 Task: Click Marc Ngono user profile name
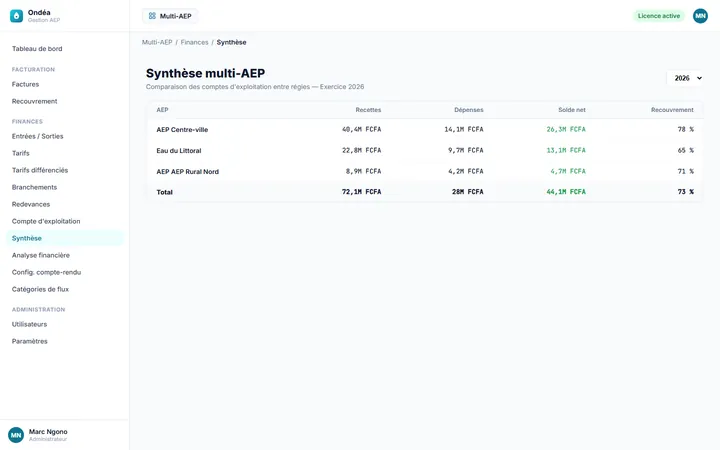[48, 432]
